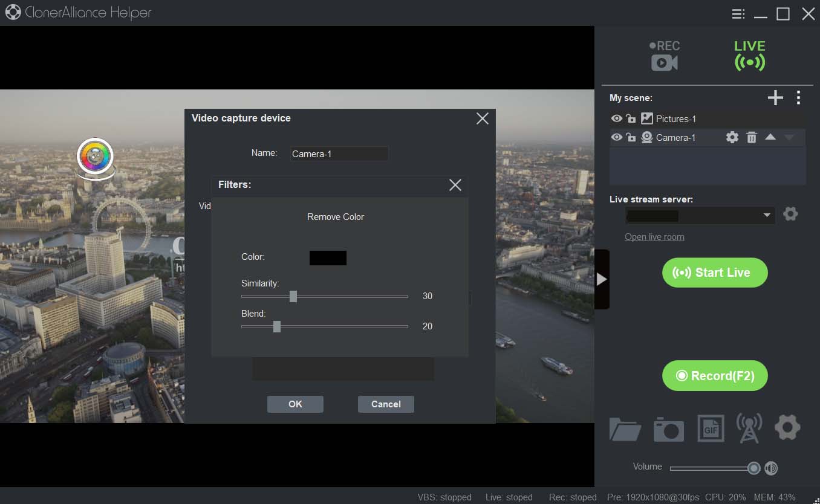Open the broadcast antenna tower icon
This screenshot has height=504, width=820.
(749, 428)
